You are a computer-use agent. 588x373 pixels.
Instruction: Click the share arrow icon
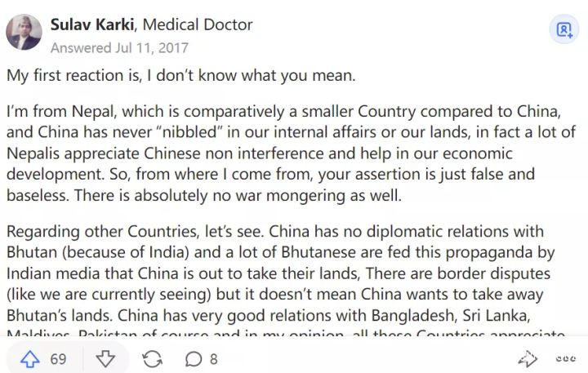[x=528, y=359]
